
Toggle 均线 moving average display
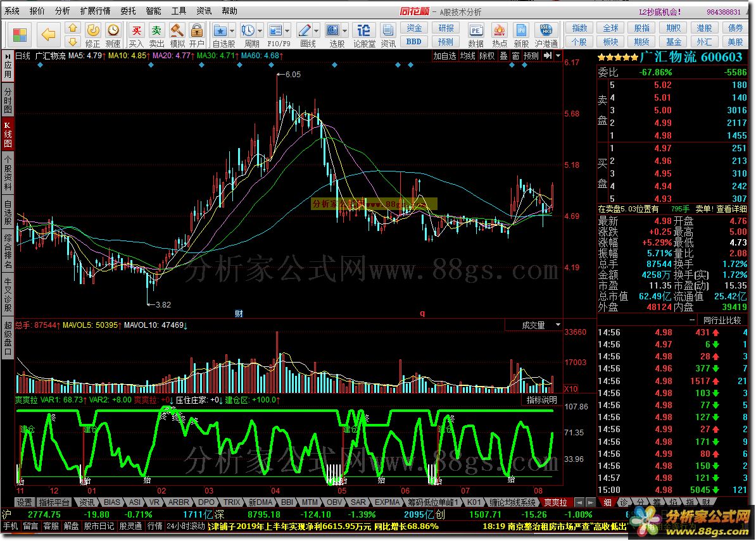point(467,56)
